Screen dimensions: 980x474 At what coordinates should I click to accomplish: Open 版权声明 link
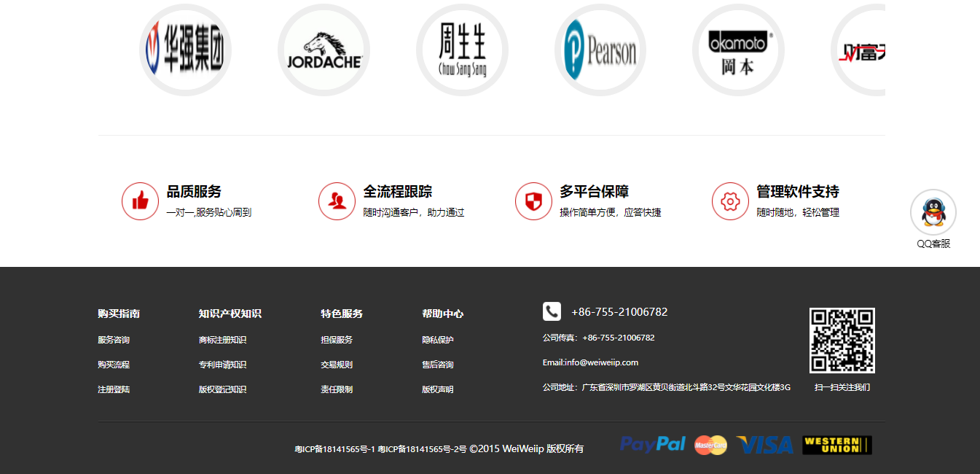(438, 389)
